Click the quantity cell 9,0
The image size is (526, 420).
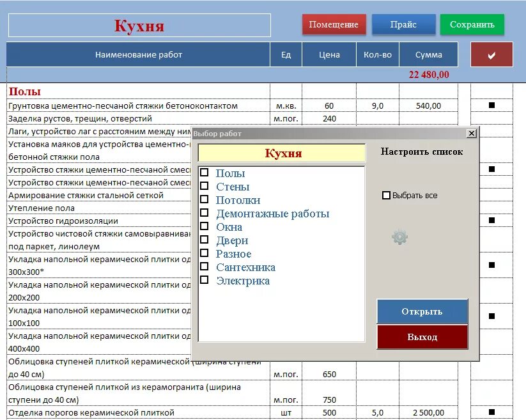[377, 105]
